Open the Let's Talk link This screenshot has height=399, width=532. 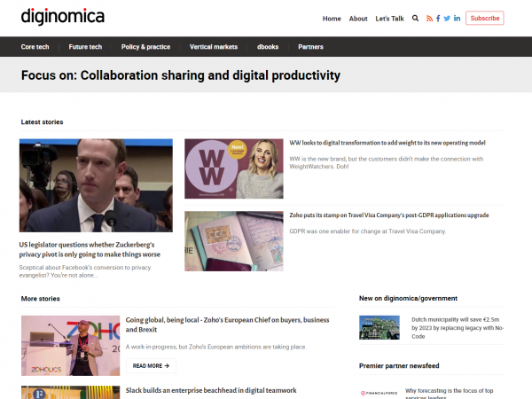pos(389,19)
